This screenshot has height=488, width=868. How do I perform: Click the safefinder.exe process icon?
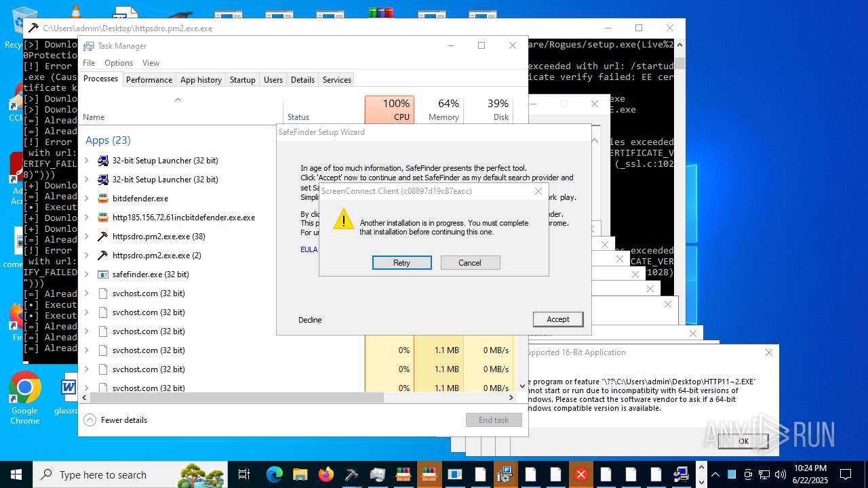pos(103,274)
